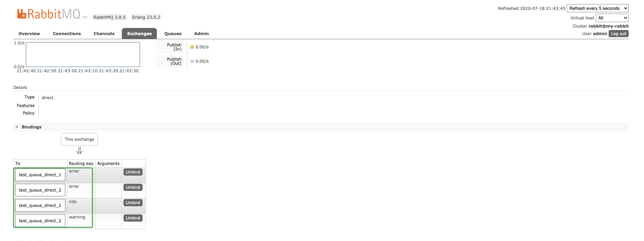The image size is (644, 241).
Task: Open the Queues tab
Action: (173, 34)
